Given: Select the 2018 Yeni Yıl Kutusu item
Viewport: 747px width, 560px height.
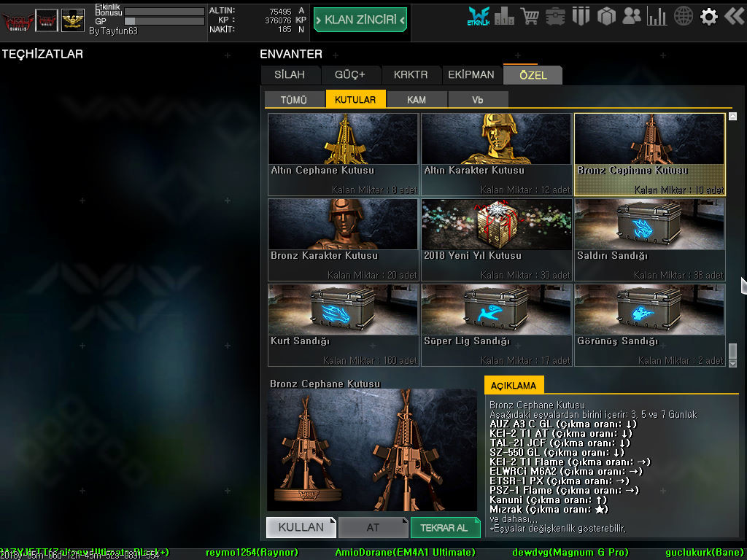Looking at the screenshot, I should tap(496, 239).
